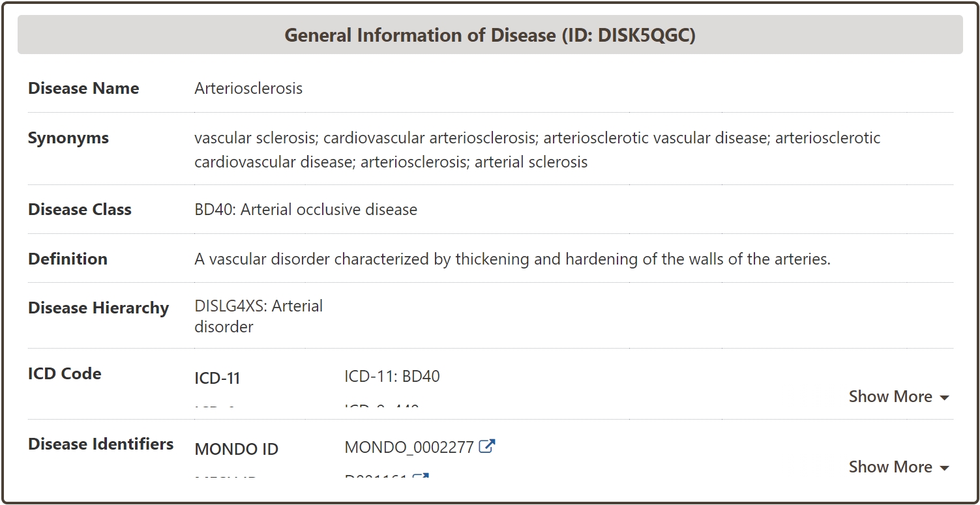
Task: Select the DISLG4XS: Arterial disorder hierarchy entry
Action: click(x=258, y=316)
